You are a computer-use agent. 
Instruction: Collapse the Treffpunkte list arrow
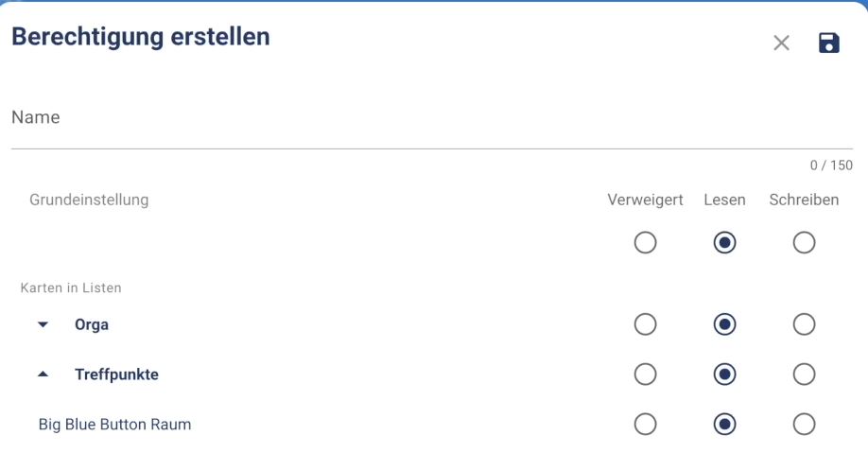coord(43,375)
